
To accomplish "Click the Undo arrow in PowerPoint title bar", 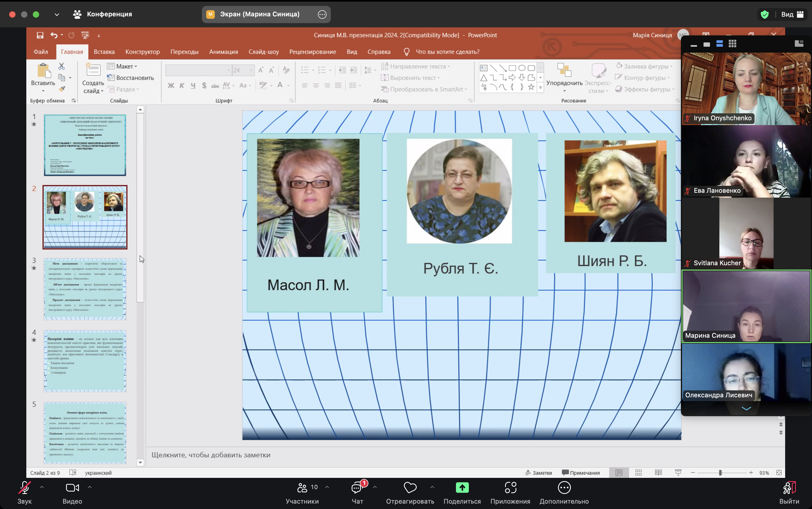I will pyautogui.click(x=54, y=35).
